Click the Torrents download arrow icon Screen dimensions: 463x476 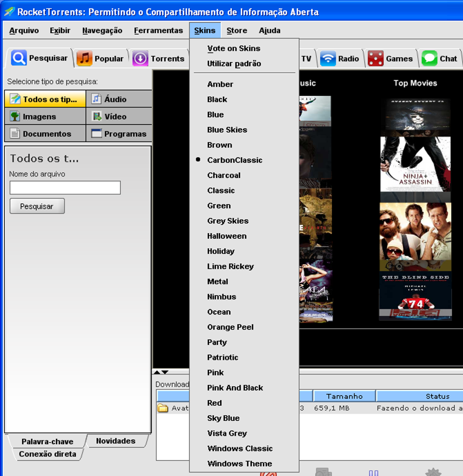pos(140,58)
